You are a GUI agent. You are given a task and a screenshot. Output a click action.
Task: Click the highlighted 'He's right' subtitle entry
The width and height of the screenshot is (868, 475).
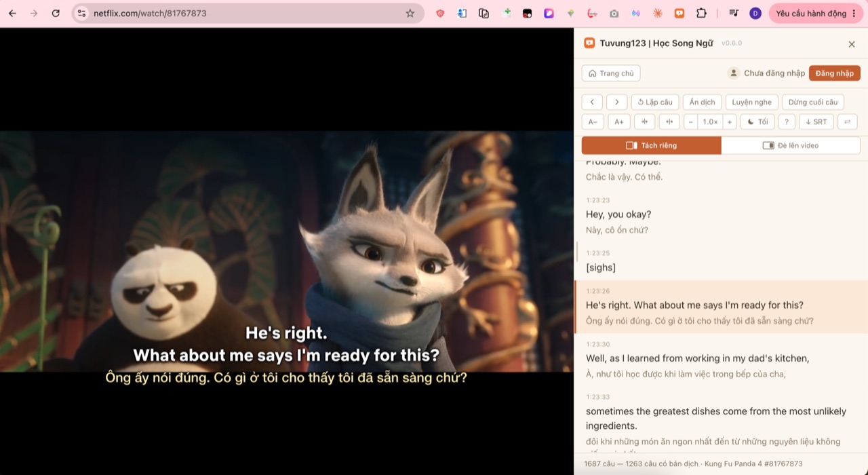[x=721, y=307]
